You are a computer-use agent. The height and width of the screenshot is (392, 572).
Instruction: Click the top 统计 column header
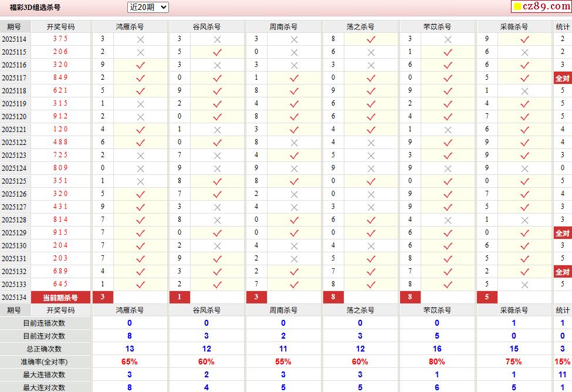pos(563,26)
